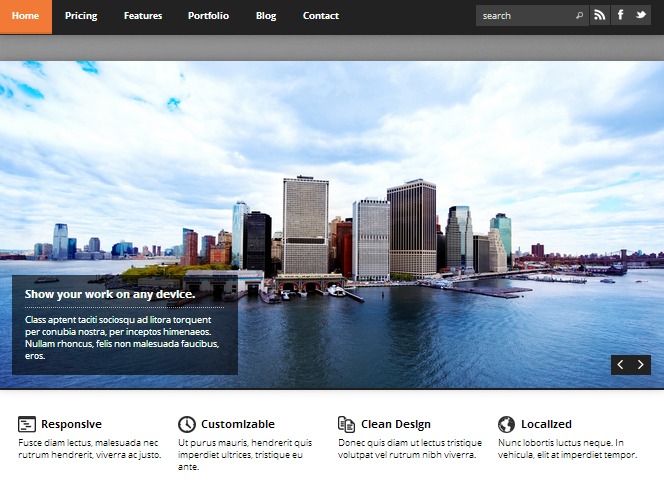Show previous slide with left arrow

point(620,365)
